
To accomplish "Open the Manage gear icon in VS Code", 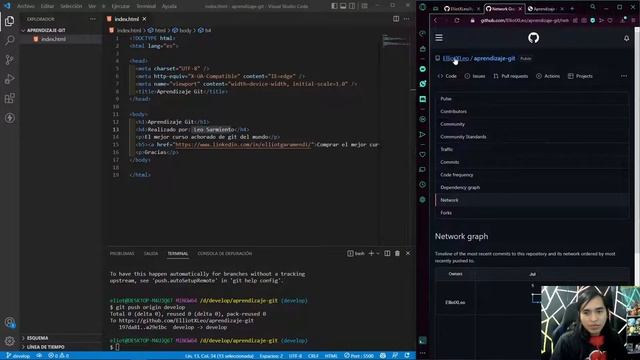I will point(9,341).
